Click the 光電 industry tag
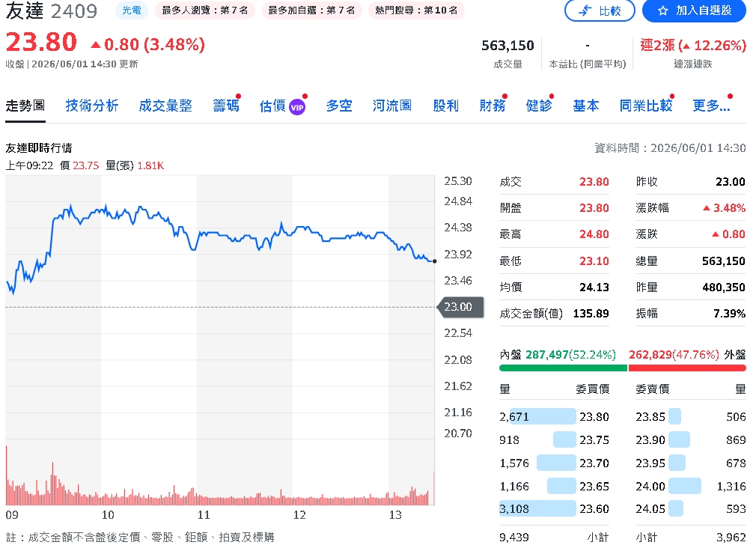The height and width of the screenshot is (557, 756). 132,10
